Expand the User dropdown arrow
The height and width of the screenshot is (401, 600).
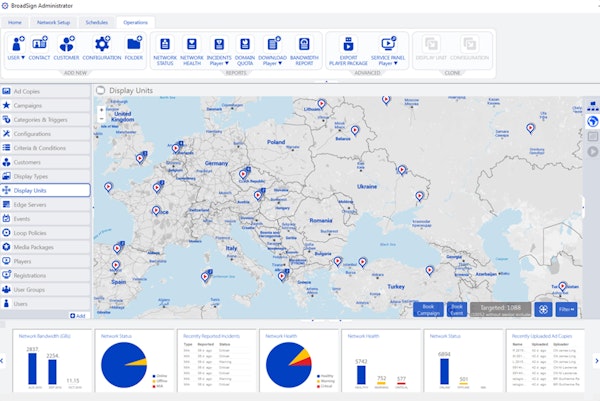[23, 58]
